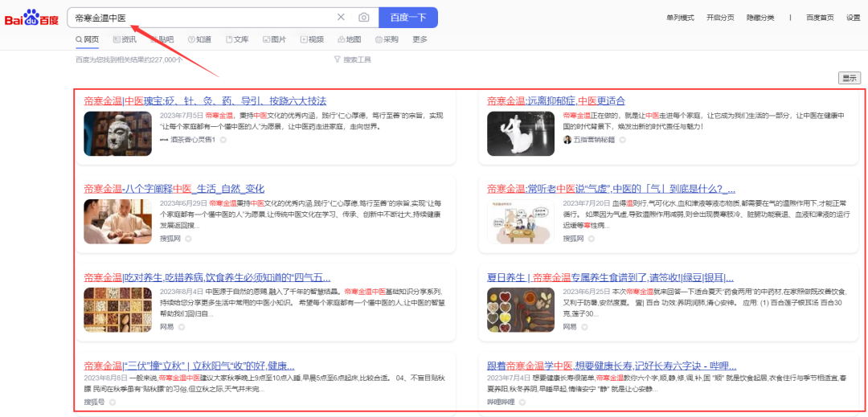Image resolution: width=868 pixels, height=417 pixels.
Task: Click the stone head statue thumbnail
Action: click(x=118, y=133)
